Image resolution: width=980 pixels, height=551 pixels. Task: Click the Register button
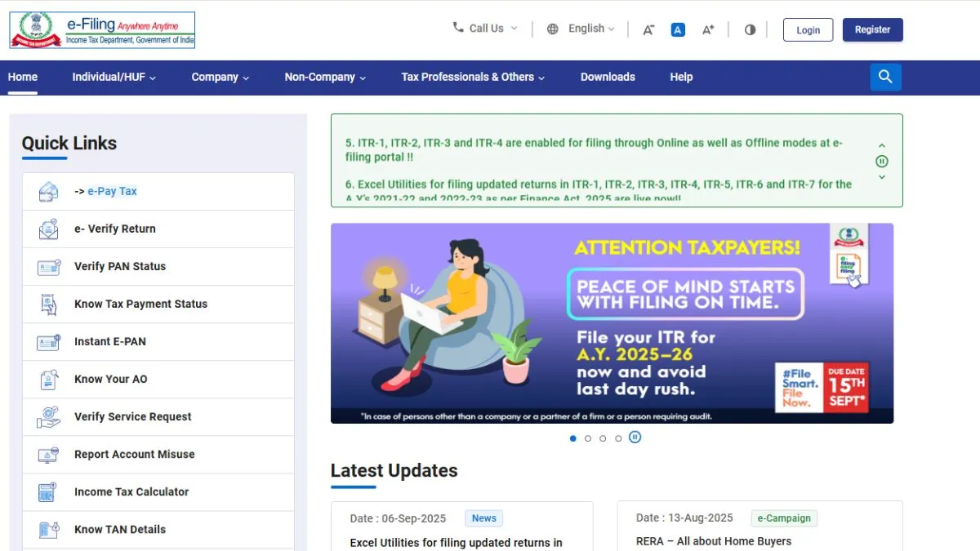(872, 29)
